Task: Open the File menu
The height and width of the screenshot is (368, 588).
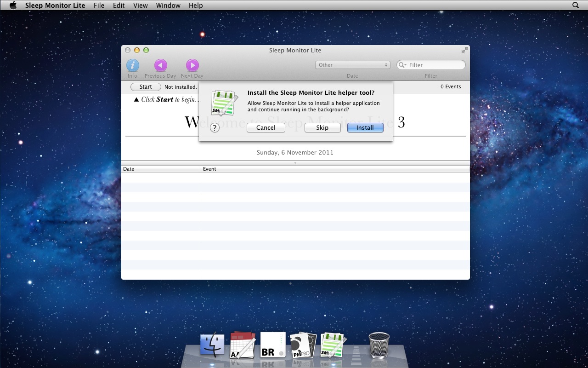Action: click(99, 5)
